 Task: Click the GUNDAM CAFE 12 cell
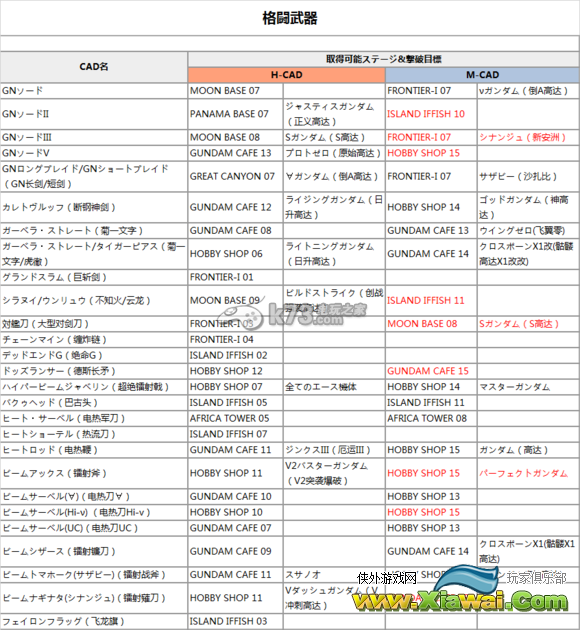point(235,207)
